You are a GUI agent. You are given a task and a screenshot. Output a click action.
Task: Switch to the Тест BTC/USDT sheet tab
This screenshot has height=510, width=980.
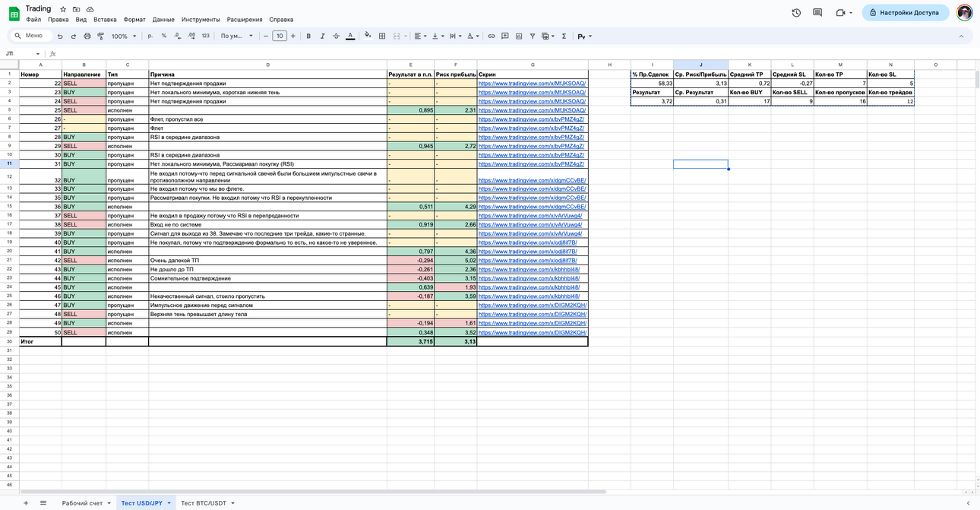[207, 503]
